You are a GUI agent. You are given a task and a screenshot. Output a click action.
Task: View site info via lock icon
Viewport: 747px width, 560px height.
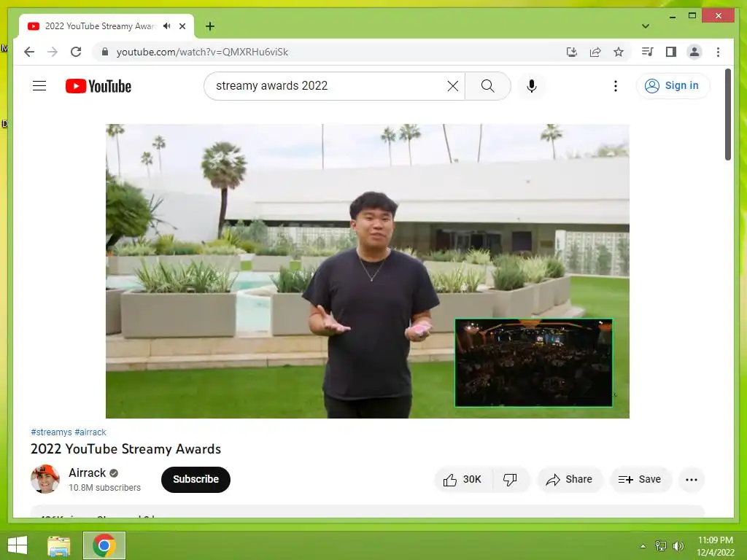(x=105, y=52)
